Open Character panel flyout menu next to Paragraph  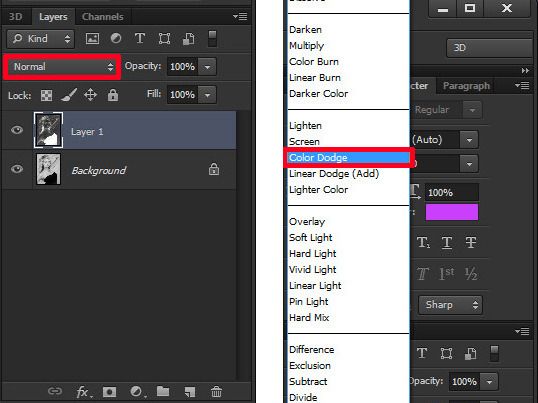(522, 85)
